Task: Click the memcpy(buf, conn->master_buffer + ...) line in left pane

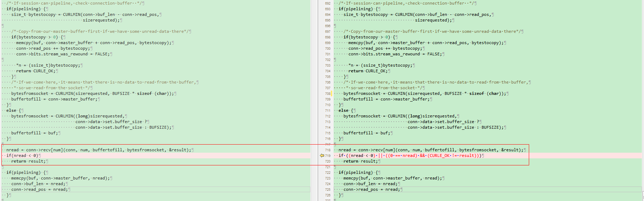Action: pos(94,43)
